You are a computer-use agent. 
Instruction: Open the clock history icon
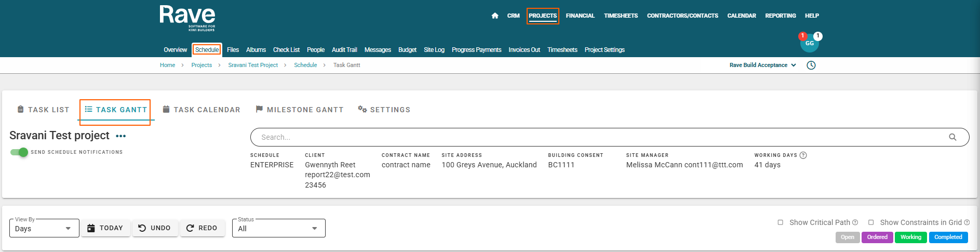point(811,65)
